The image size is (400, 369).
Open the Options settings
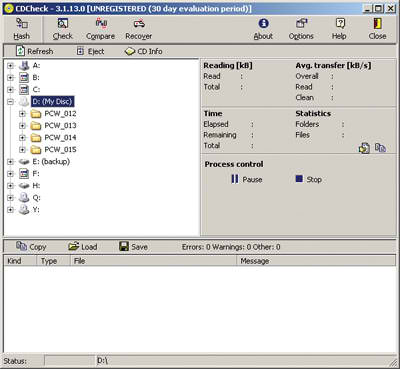point(301,29)
